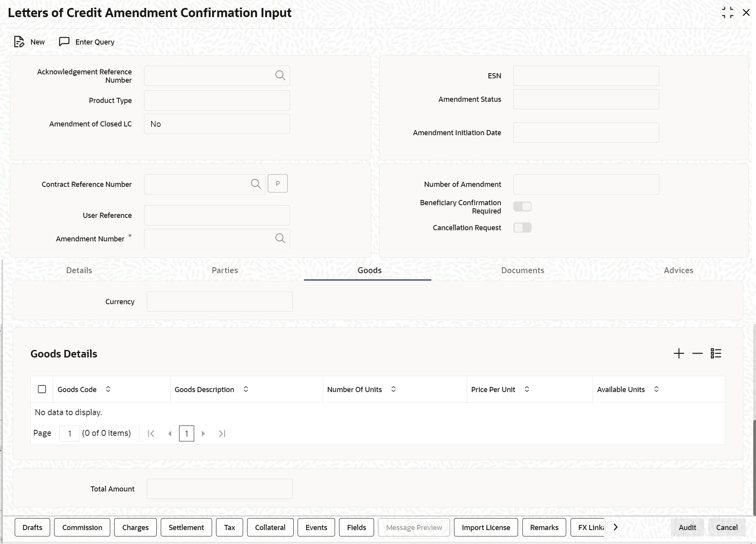
Task: Expand more bottom buttons with chevron arrow
Action: click(x=616, y=527)
